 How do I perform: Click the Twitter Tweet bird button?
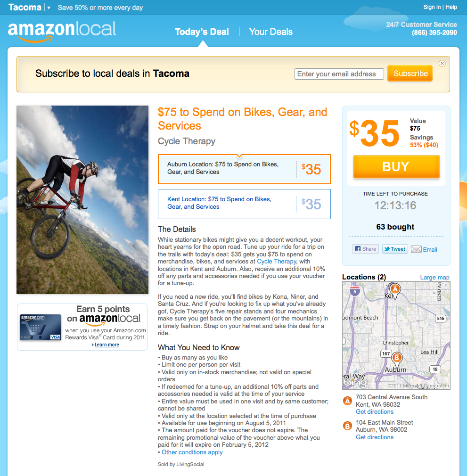click(395, 249)
